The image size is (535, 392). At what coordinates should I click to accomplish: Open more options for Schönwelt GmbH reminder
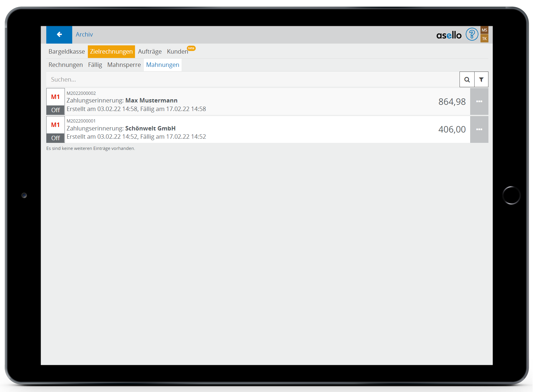479,130
